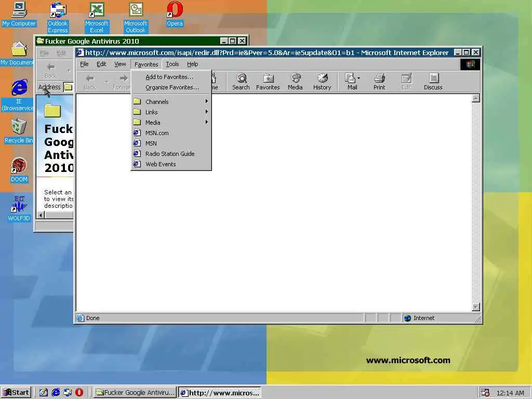Open Back dropdown in folder window
The image size is (532, 399).
tap(68, 71)
